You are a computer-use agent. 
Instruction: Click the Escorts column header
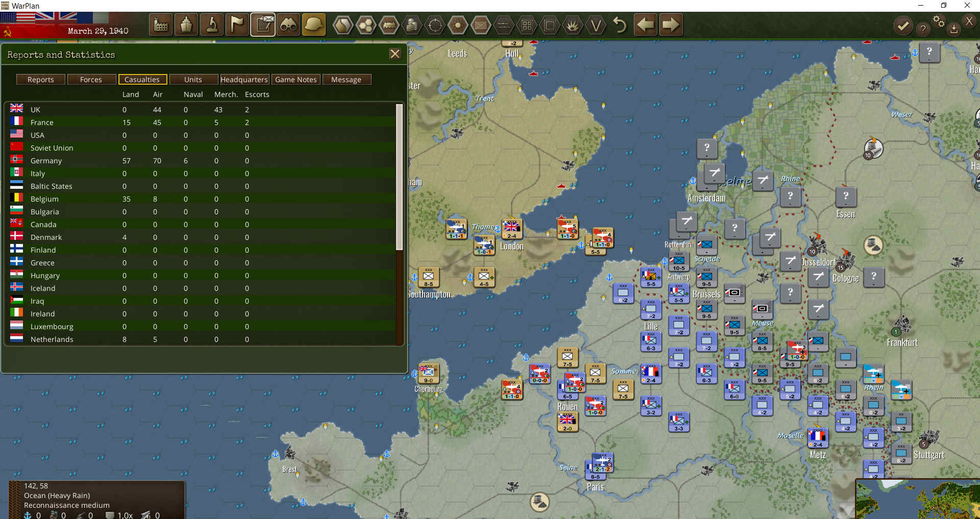point(257,94)
